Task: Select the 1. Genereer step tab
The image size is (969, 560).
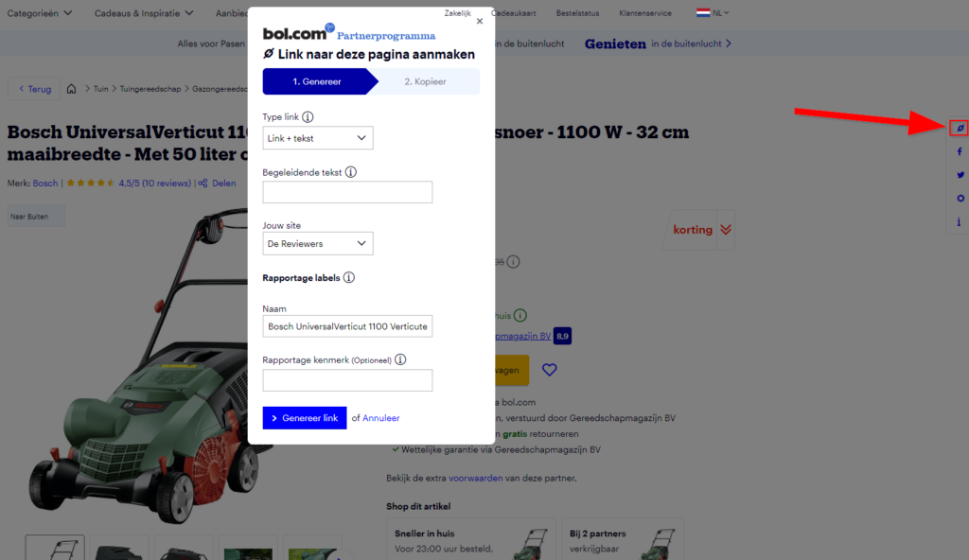Action: pos(317,81)
